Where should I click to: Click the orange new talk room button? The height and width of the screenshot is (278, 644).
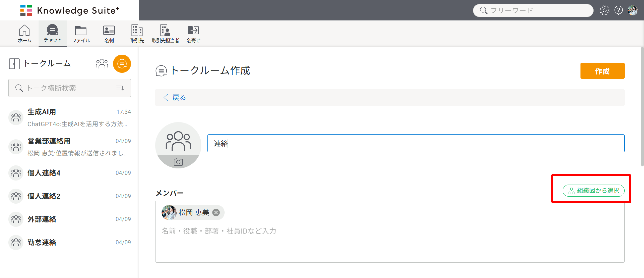(x=122, y=64)
